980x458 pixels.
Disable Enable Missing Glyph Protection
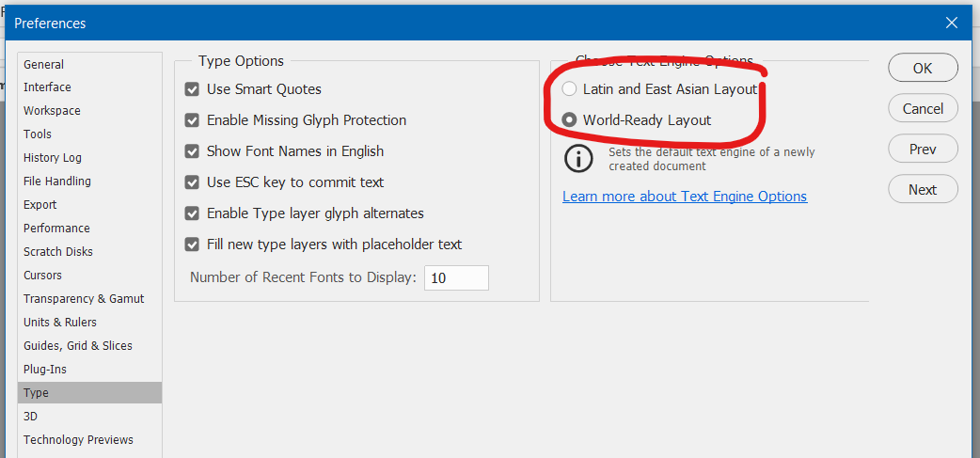click(192, 120)
